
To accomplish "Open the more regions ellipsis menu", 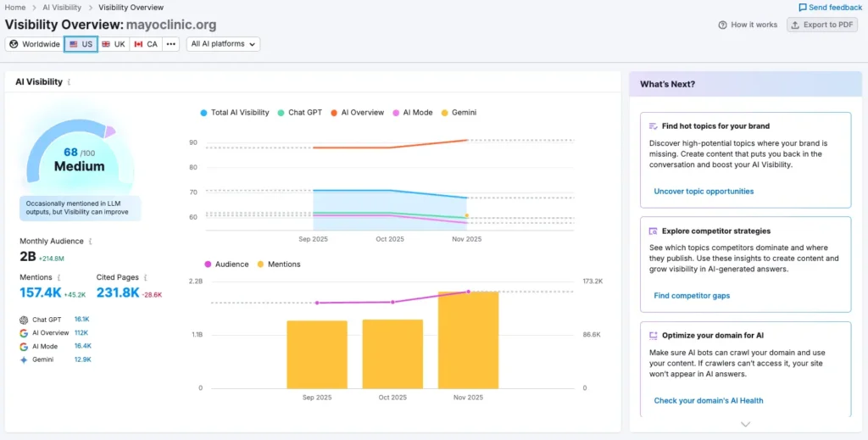I will (171, 44).
